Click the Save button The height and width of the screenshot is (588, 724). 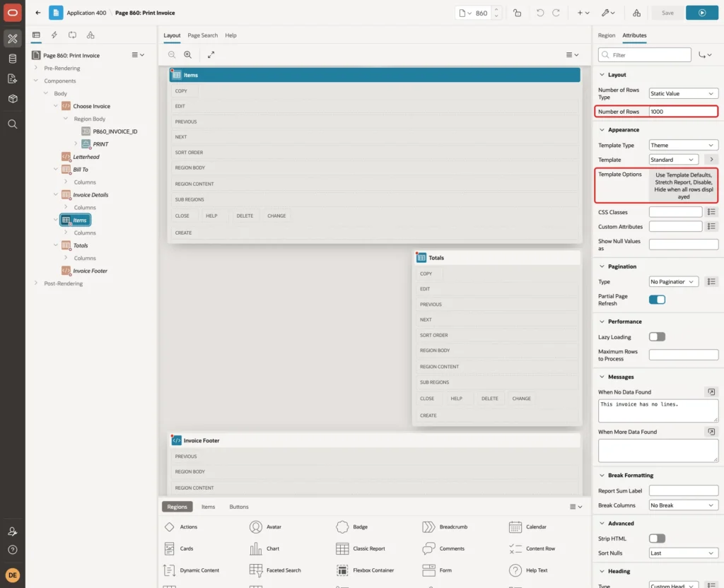pos(667,13)
